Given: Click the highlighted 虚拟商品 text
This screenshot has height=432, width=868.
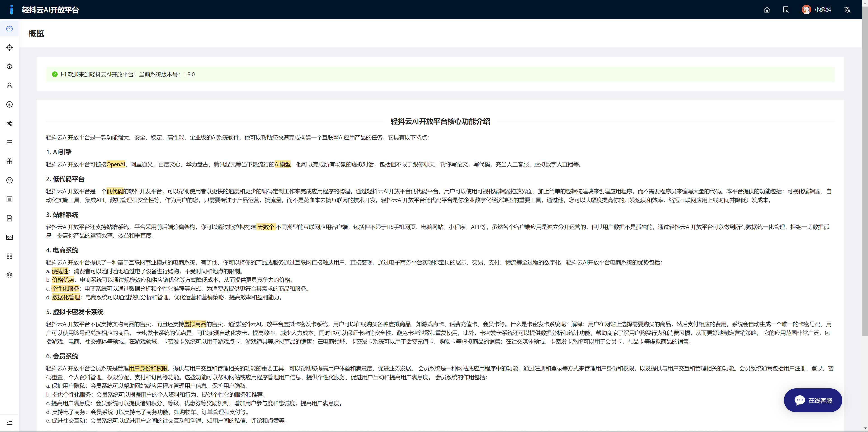Looking at the screenshot, I should tap(195, 324).
